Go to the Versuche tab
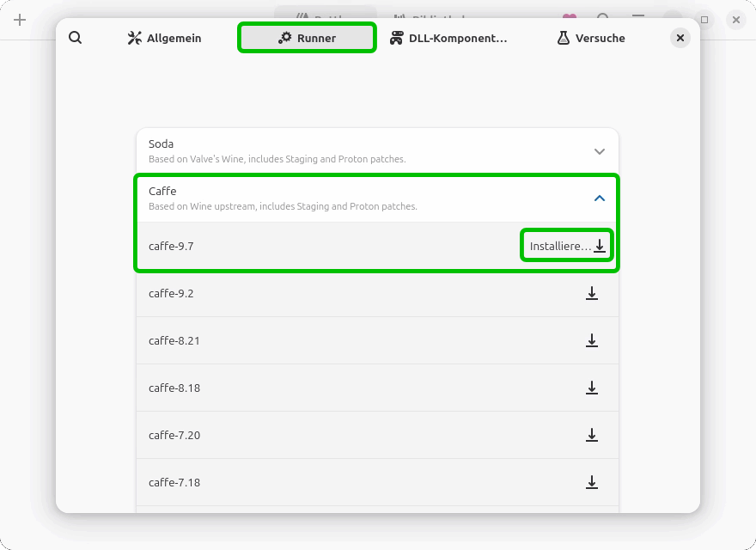The height and width of the screenshot is (550, 756). coord(590,38)
